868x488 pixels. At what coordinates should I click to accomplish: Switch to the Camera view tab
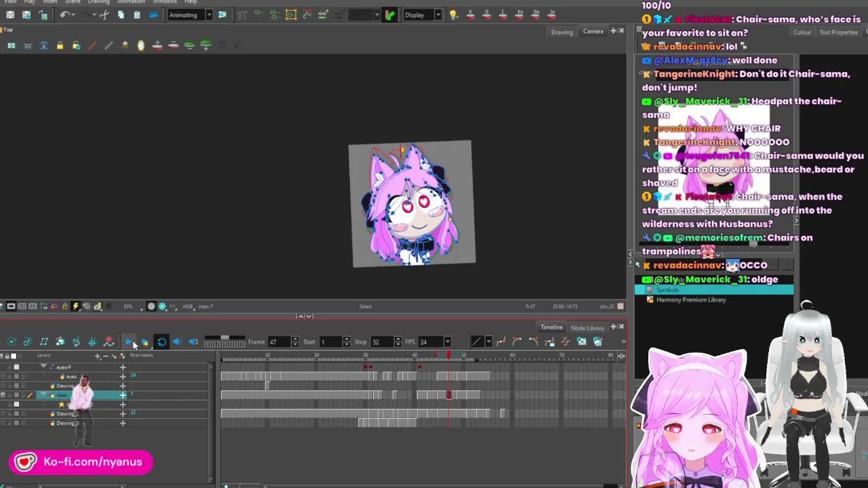coord(593,31)
